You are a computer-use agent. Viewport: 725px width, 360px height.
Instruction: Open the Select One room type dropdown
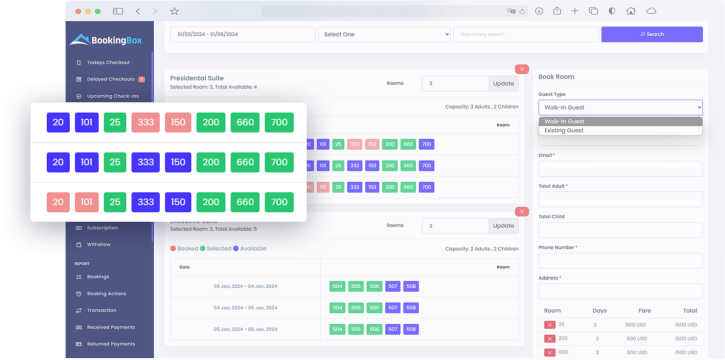pos(384,34)
